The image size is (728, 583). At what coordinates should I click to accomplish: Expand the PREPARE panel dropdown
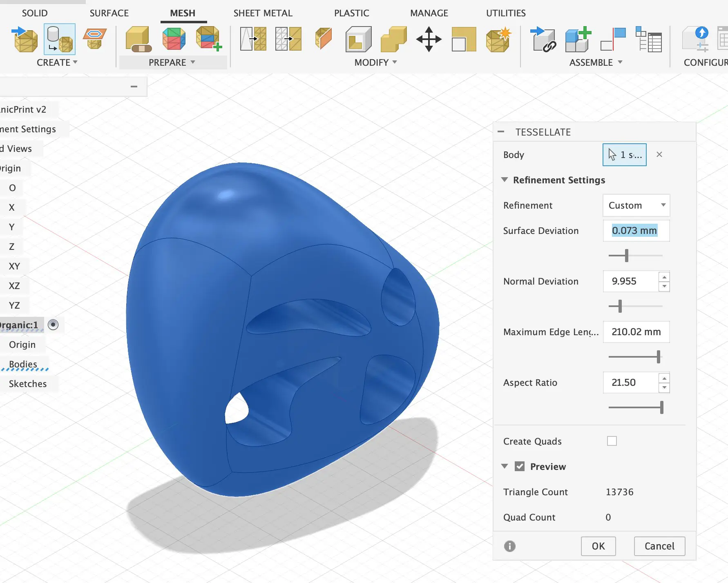point(193,62)
